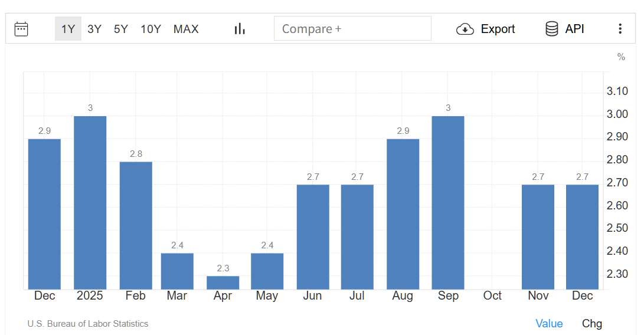Screen dimensions: 644x335
Task: Click the August 2.9 bar
Action: 403,214
